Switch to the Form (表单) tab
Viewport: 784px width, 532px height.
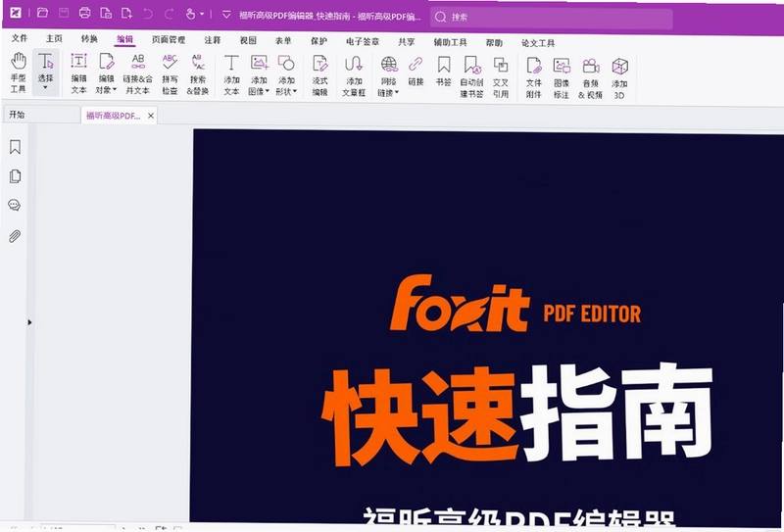point(283,40)
